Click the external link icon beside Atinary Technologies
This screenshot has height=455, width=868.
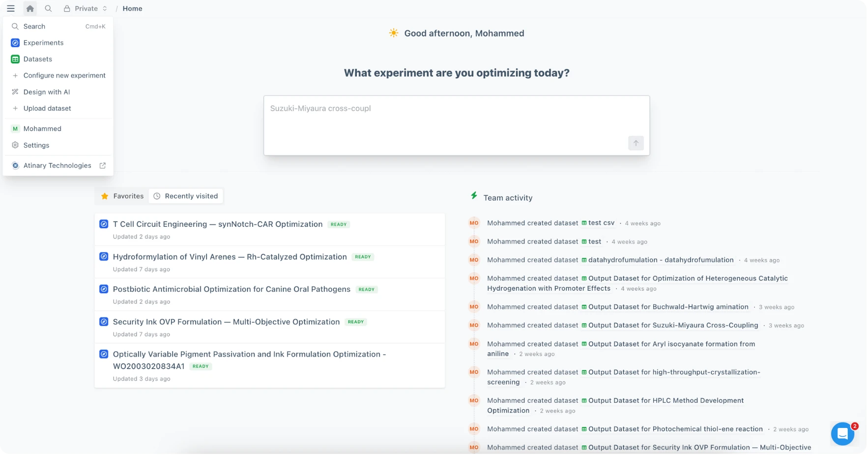103,166
